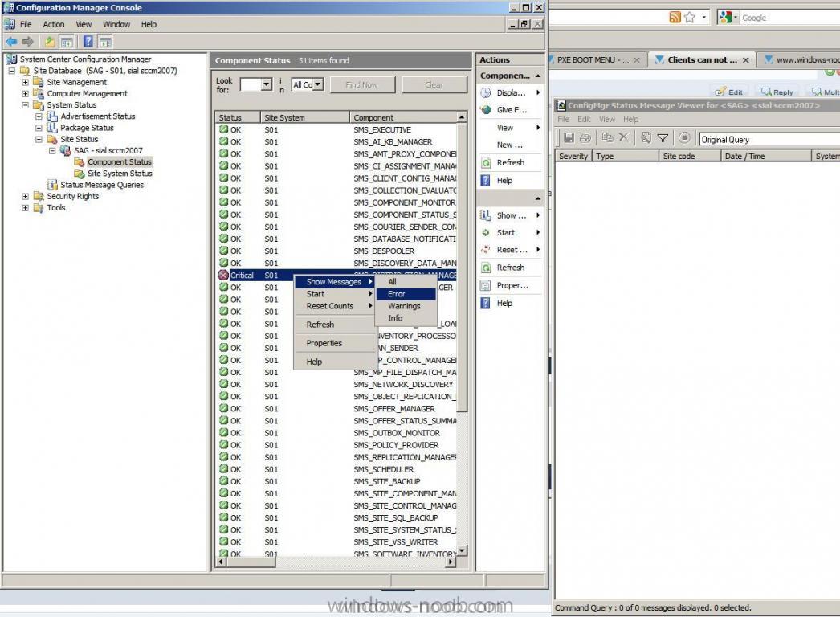Click the Start icon in Actions pane
The height and width of the screenshot is (617, 840).
[x=485, y=233]
